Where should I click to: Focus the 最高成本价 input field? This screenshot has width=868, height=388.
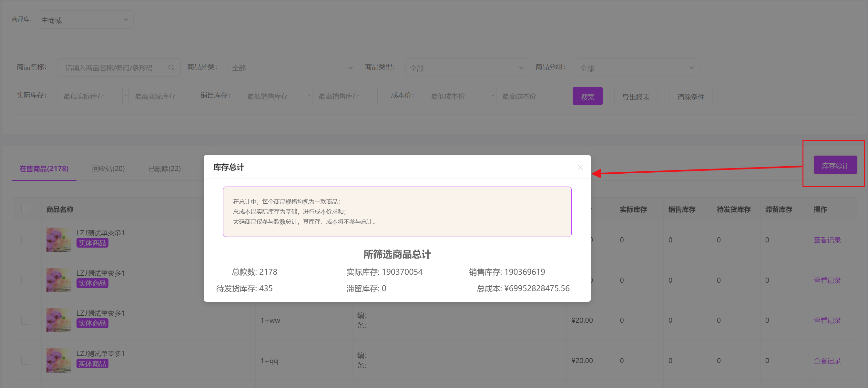click(x=528, y=97)
